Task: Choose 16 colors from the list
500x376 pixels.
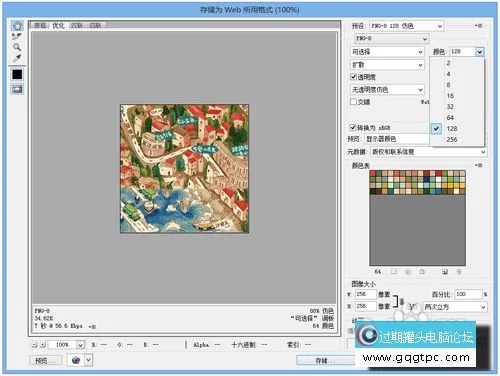Action: point(457,96)
